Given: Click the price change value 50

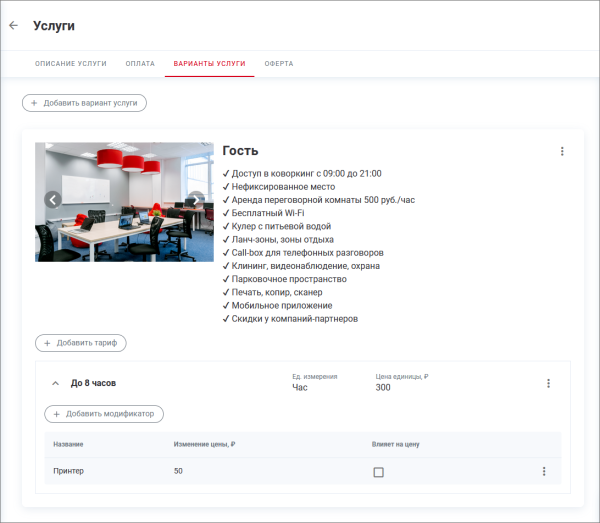Looking at the screenshot, I should (178, 471).
